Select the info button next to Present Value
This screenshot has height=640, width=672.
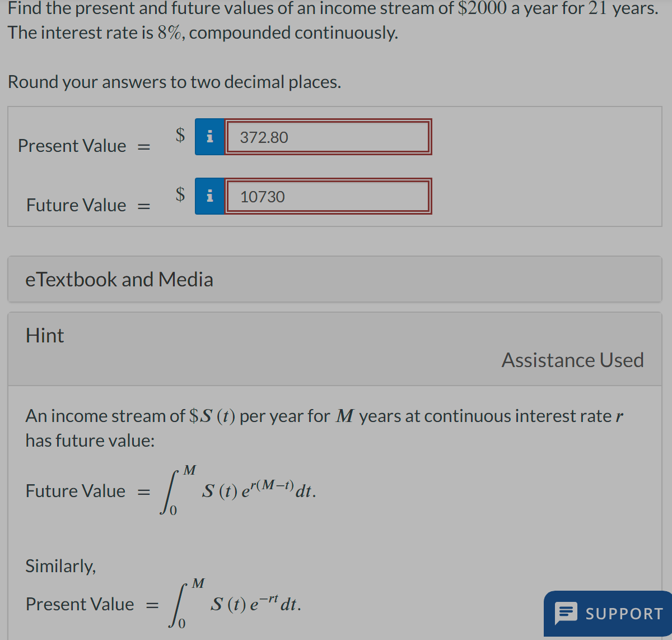tap(209, 137)
